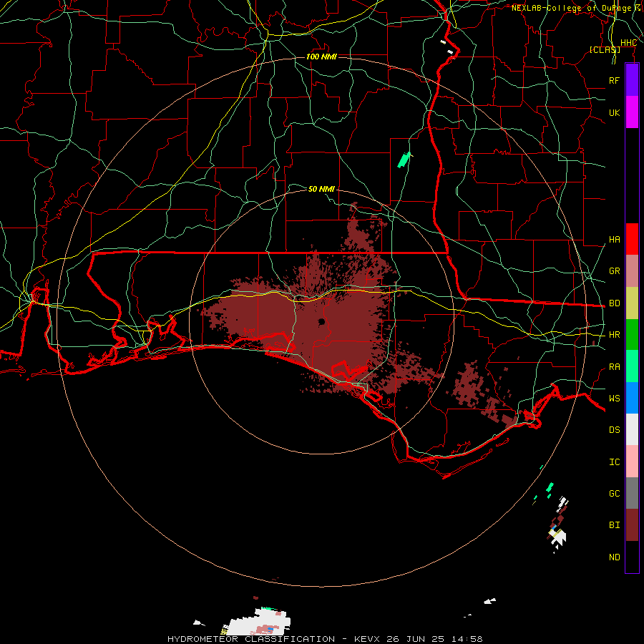Click the HR green legend color swatch
This screenshot has width=644, height=644.
[x=632, y=335]
